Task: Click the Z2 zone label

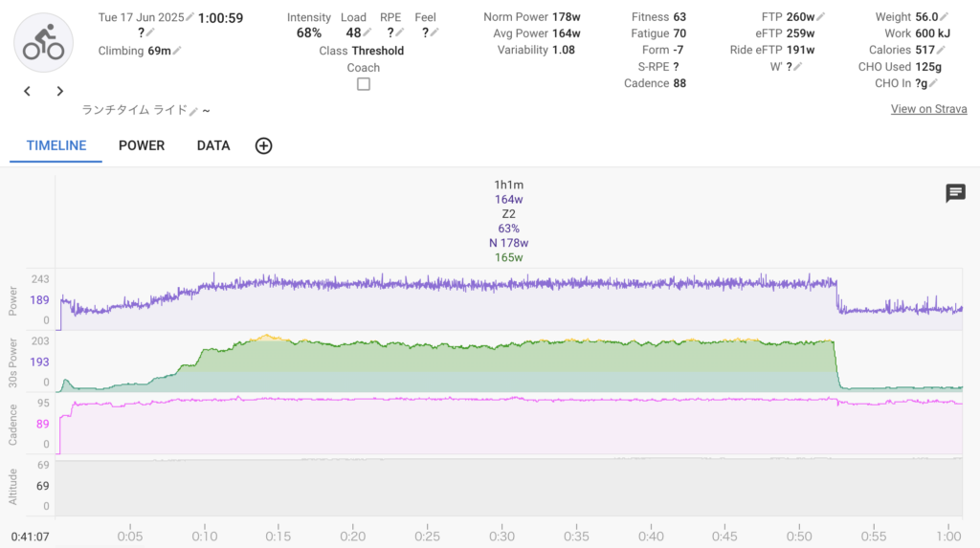Action: 509,213
